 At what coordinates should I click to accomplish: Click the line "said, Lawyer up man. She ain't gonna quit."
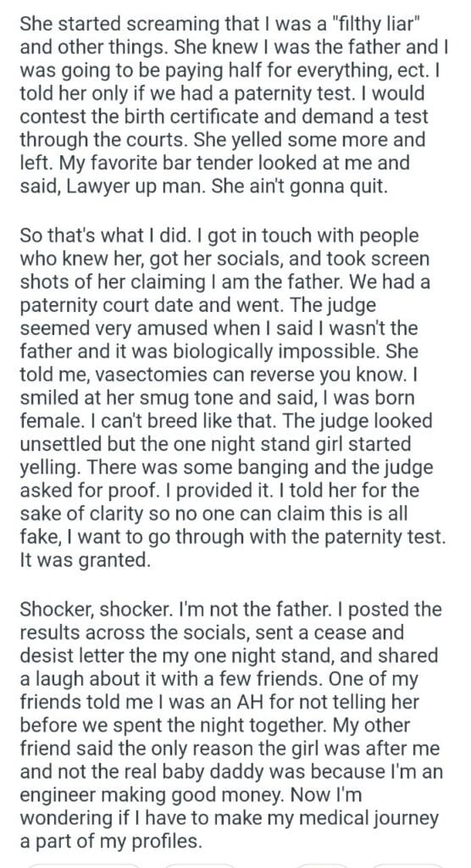[203, 186]
